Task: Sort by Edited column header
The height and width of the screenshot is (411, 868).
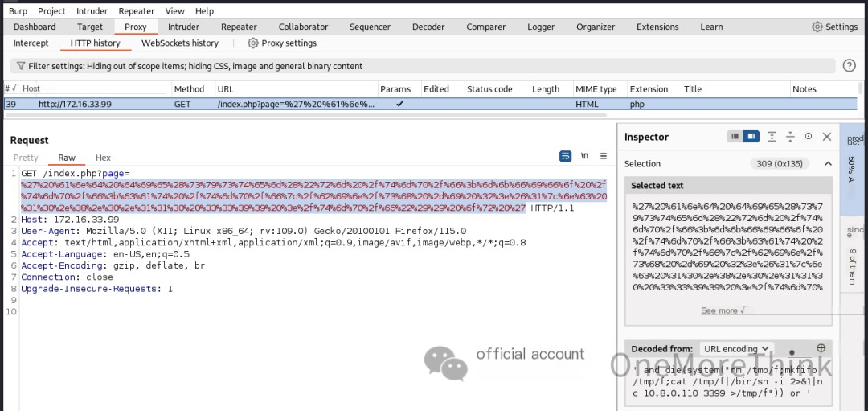Action: [442, 88]
